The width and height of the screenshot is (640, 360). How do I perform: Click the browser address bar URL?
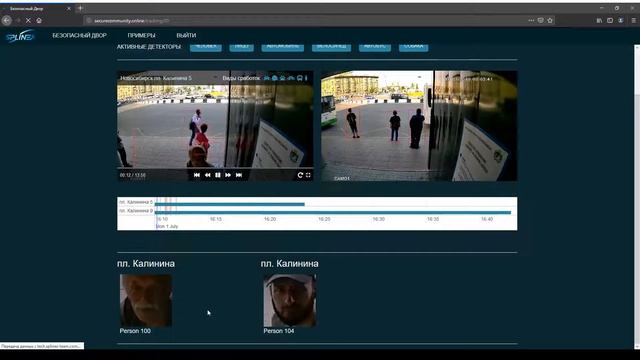click(x=131, y=20)
